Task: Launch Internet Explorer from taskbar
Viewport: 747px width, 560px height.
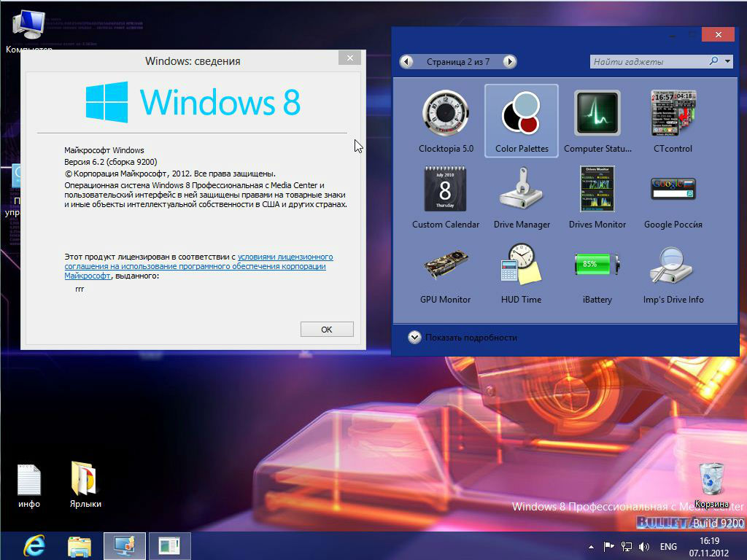Action: coord(34,545)
